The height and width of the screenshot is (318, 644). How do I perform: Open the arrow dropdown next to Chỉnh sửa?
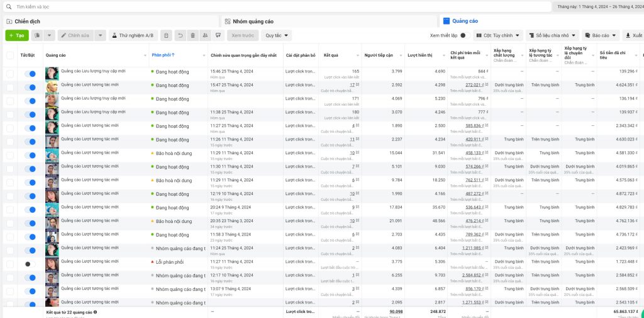pos(100,35)
